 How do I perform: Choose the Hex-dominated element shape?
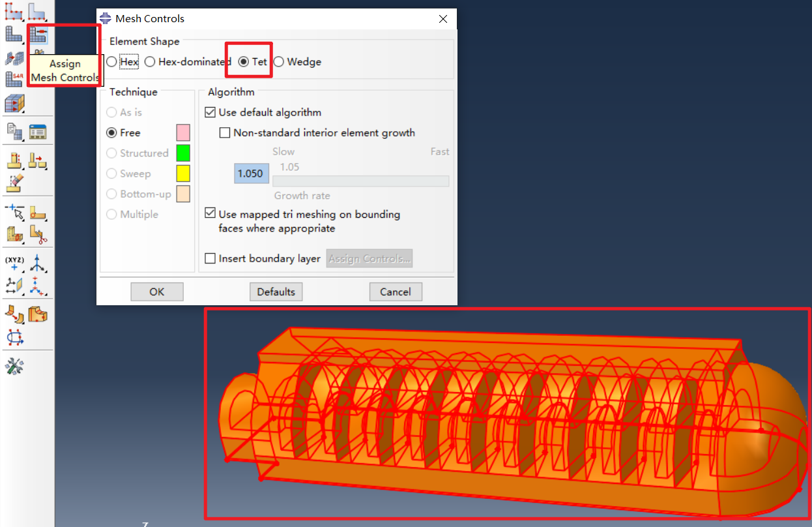[150, 61]
